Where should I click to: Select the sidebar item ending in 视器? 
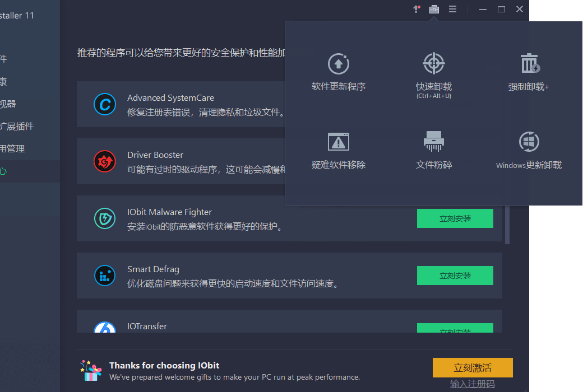point(30,104)
